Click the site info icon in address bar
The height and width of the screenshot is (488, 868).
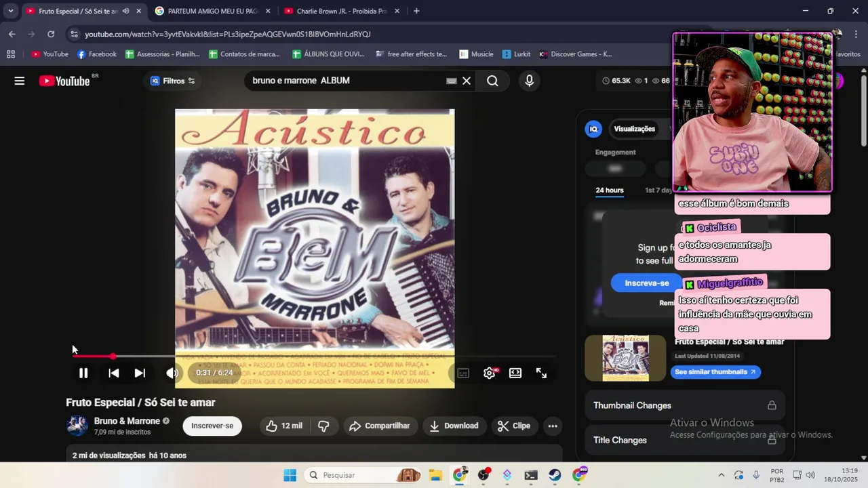74,34
